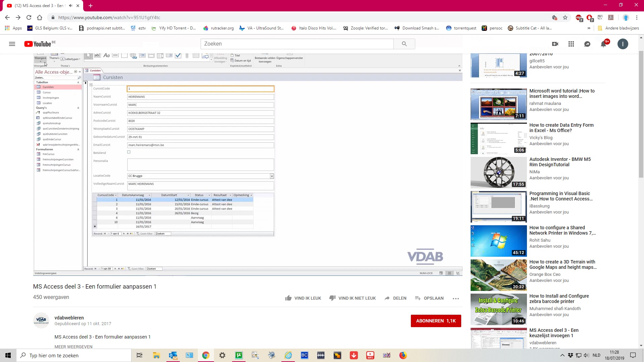Open the rutracker.org bookmark
Screen dimensions: 644x362
[x=218, y=28]
